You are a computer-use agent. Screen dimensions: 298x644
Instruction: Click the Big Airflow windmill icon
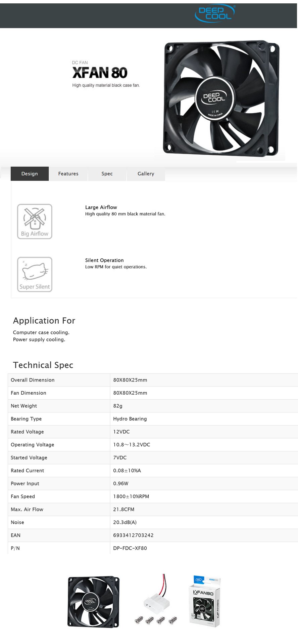[35, 222]
